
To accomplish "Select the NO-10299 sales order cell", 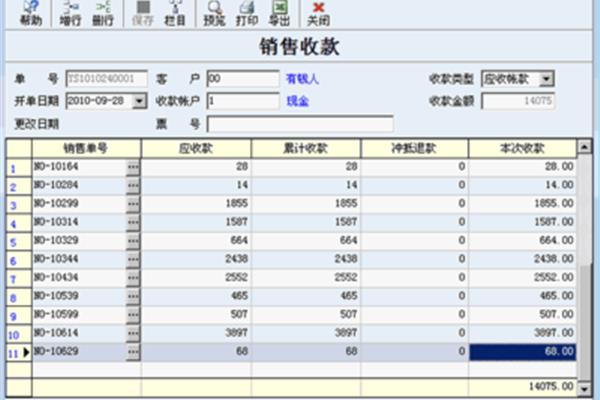I will click(80, 204).
